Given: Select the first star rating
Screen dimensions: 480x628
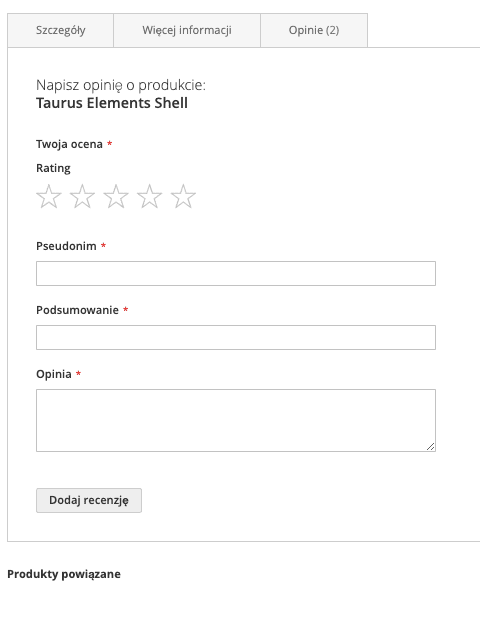Looking at the screenshot, I should coord(49,196).
